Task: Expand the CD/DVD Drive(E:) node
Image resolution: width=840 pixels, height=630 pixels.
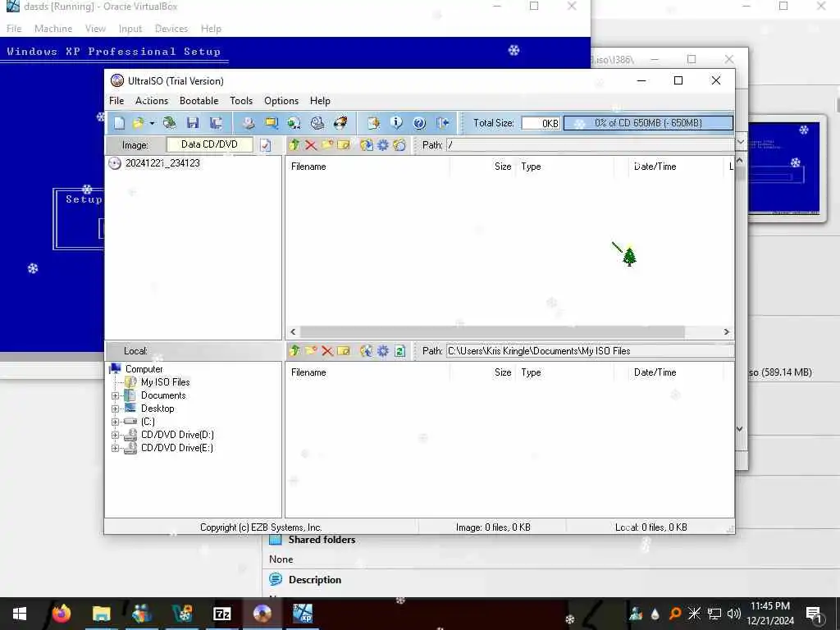Action: click(x=115, y=449)
